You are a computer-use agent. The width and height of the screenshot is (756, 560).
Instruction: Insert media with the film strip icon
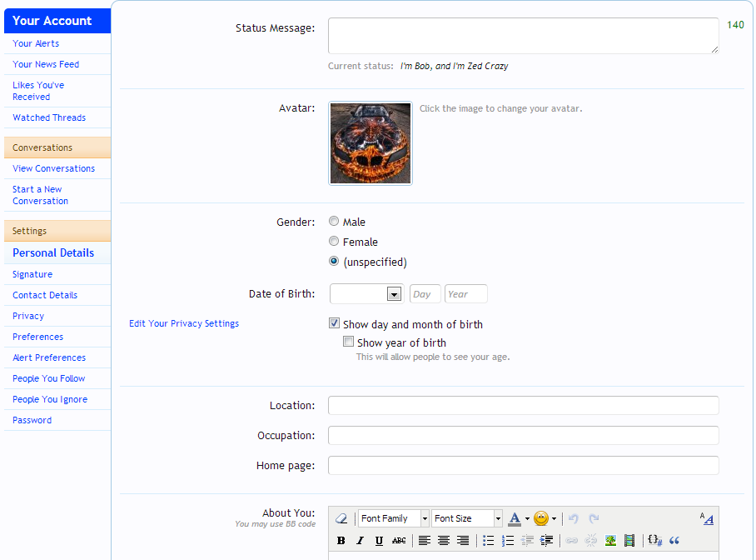[x=629, y=541]
